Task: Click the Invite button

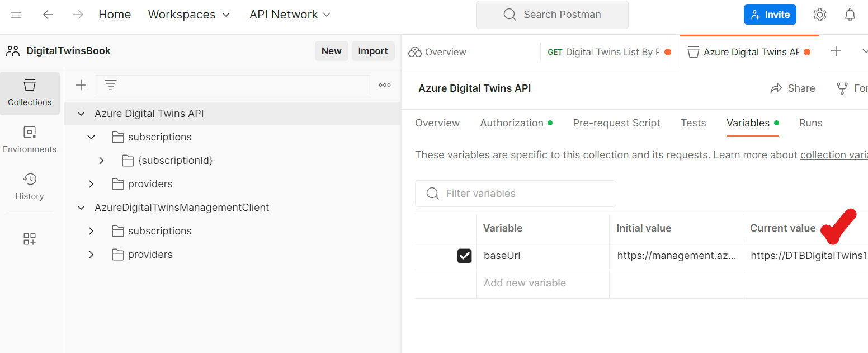Action: click(x=770, y=15)
